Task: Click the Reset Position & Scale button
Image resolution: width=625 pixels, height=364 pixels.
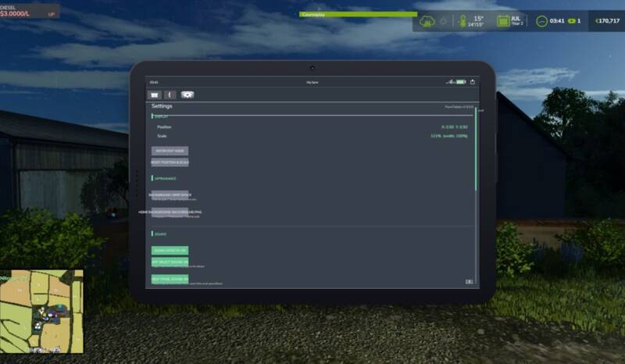Action: click(x=170, y=162)
